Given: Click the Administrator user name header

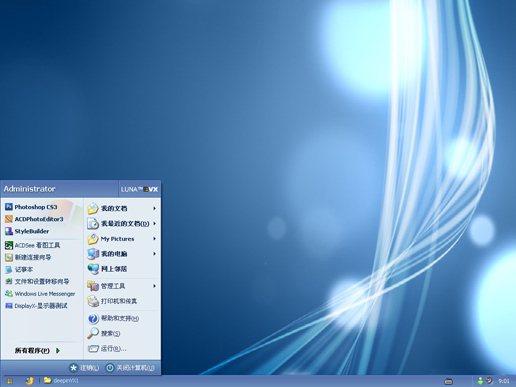Looking at the screenshot, I should 29,189.
